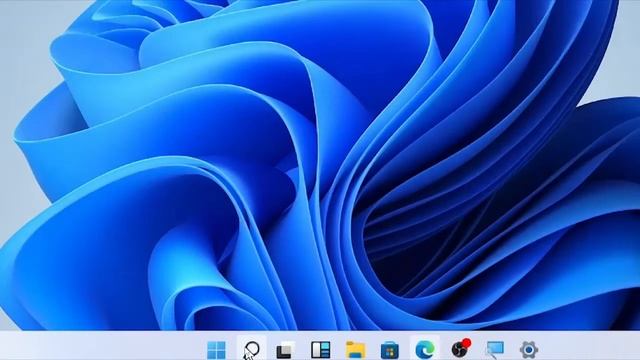
Task: Open the Windows Start menu
Action: pos(216,350)
